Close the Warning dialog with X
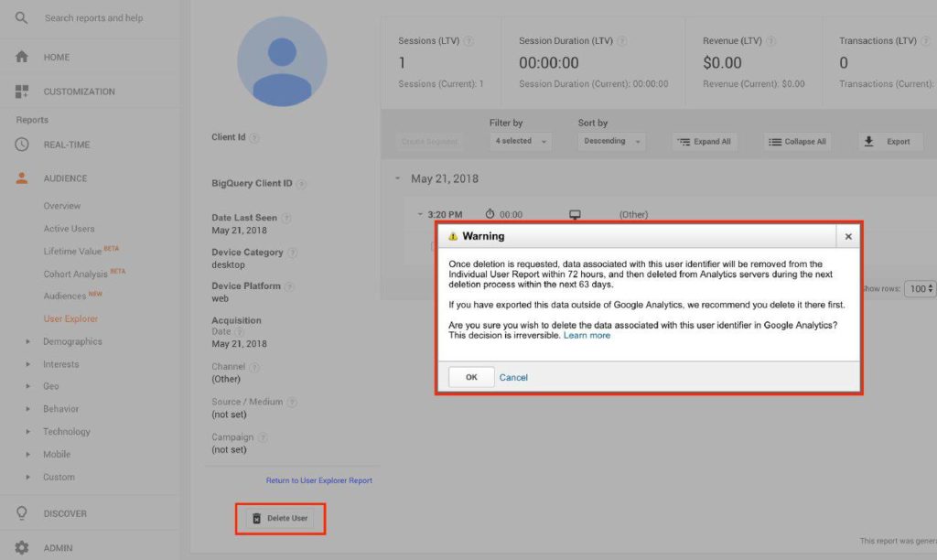Screen dimensions: 937x560 tap(848, 236)
